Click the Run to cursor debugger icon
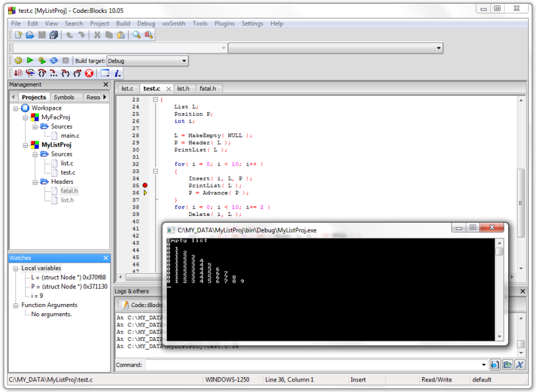This screenshot has width=536, height=392. [x=30, y=73]
